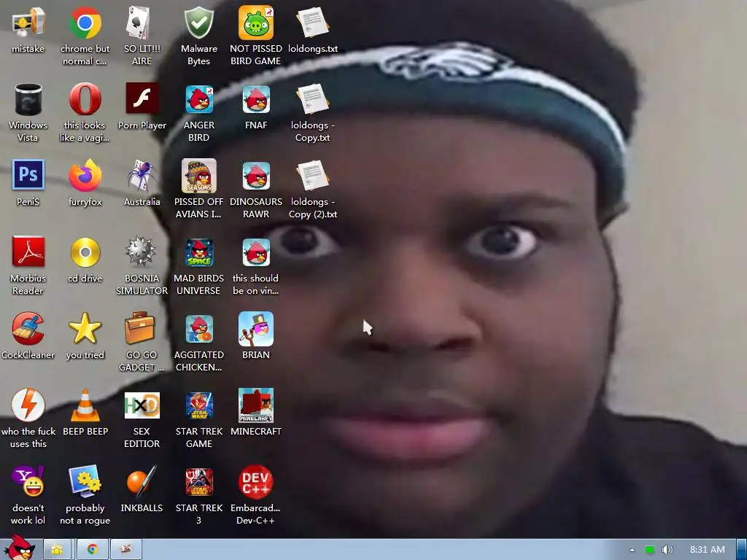Launch the 'SEX EDITIOR' HxD icon

pyautogui.click(x=142, y=405)
